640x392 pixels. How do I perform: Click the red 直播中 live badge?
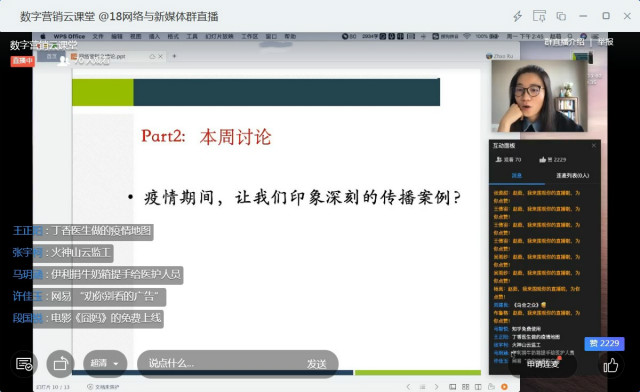pyautogui.click(x=22, y=60)
